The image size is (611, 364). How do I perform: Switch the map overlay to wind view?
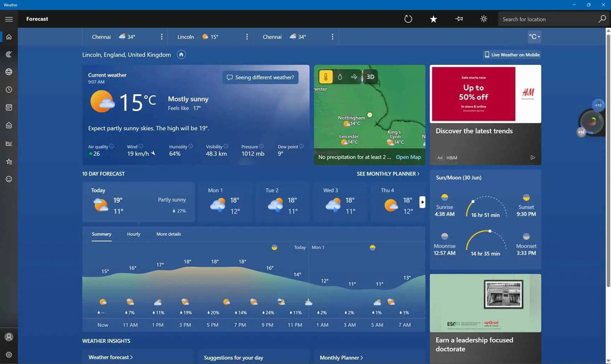coord(354,76)
